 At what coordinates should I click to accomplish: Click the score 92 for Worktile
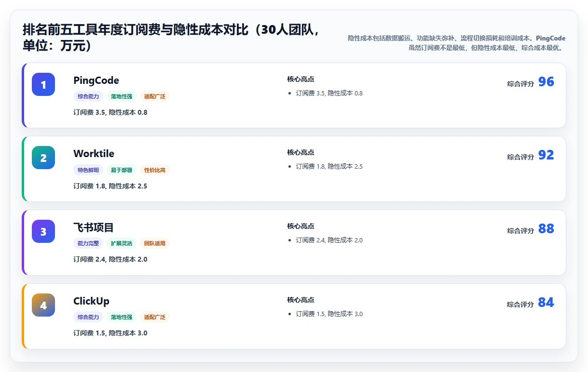pos(546,155)
